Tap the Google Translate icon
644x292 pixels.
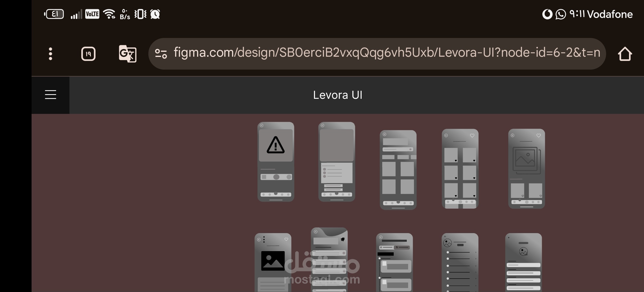(x=127, y=54)
